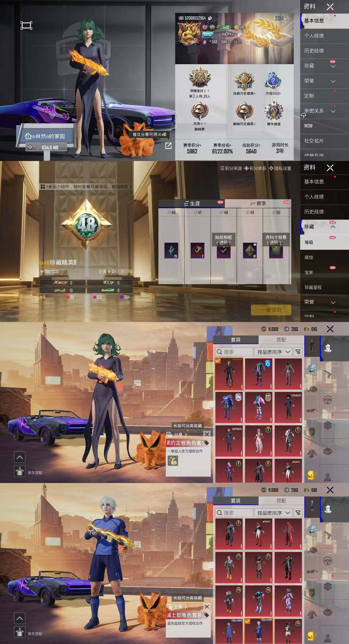This screenshot has height=644, width=349.
Task: Click the 一键领取 claim button
Action: (271, 310)
